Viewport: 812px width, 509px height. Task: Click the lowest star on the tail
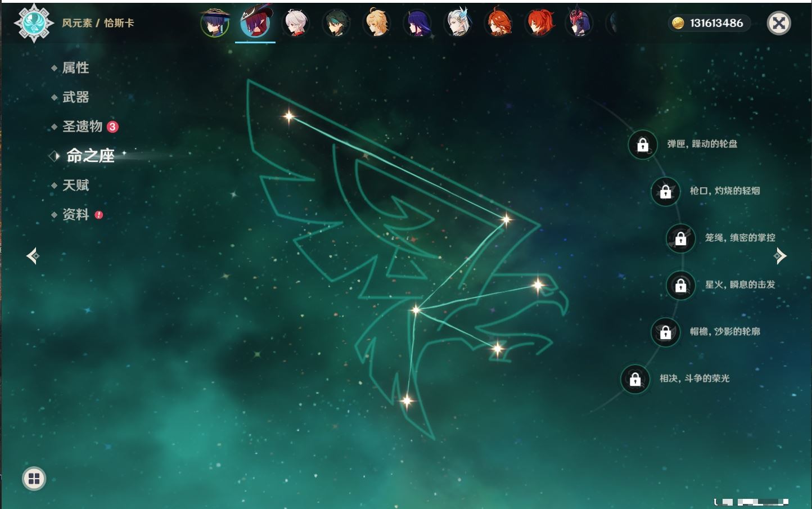coord(407,401)
